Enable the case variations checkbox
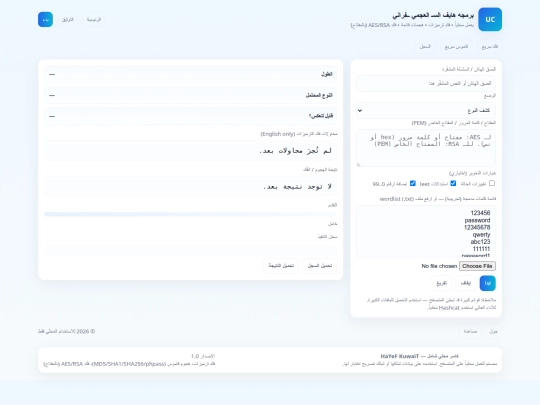 pyautogui.click(x=492, y=183)
